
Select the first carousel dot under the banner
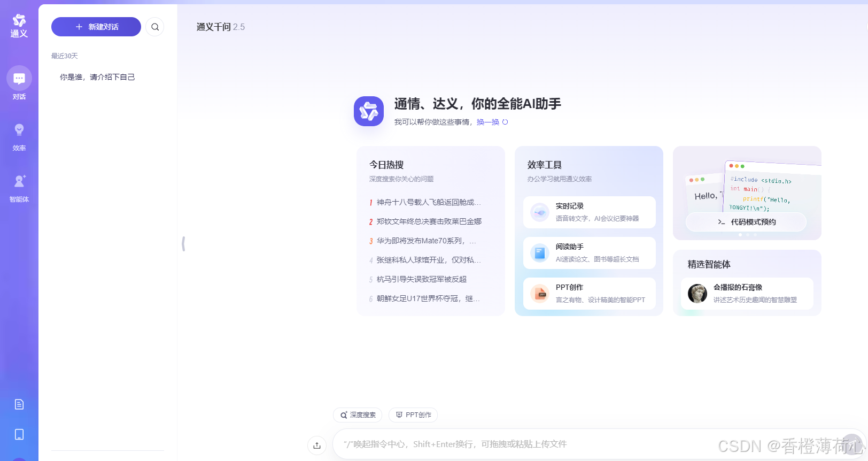point(740,235)
